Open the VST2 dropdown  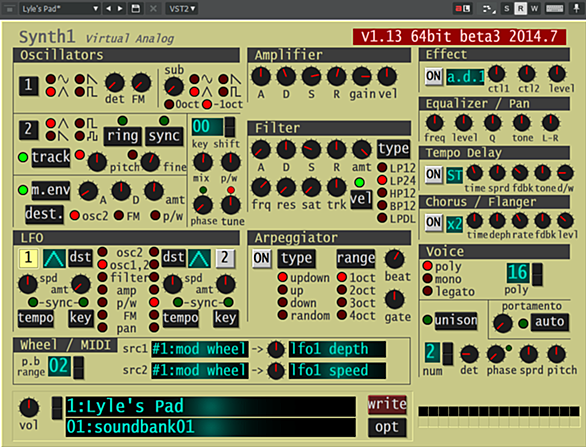click(x=182, y=9)
